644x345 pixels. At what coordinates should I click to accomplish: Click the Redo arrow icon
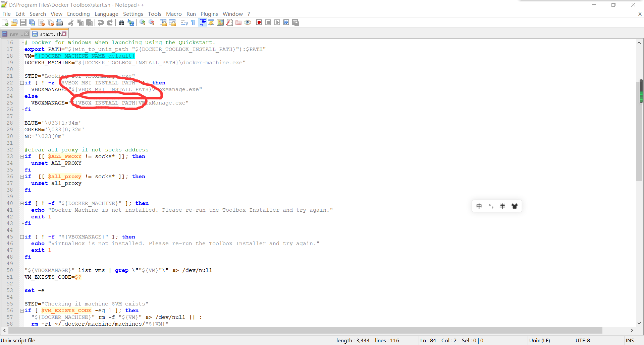point(110,22)
